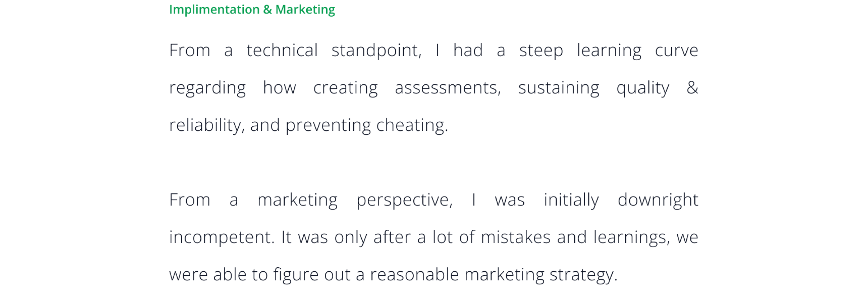Click the word 'curve' in first line
The width and height of the screenshot is (868, 292).
tap(676, 50)
